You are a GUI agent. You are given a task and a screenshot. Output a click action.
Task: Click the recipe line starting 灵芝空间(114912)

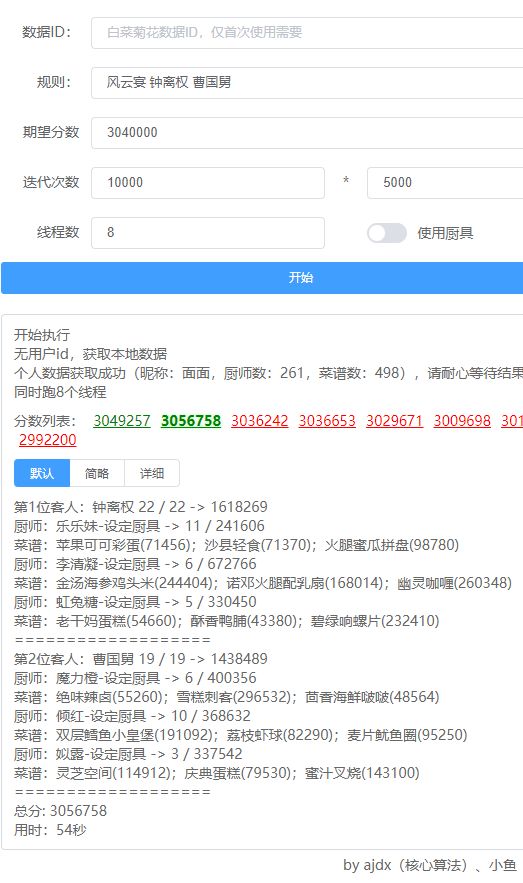(217, 774)
